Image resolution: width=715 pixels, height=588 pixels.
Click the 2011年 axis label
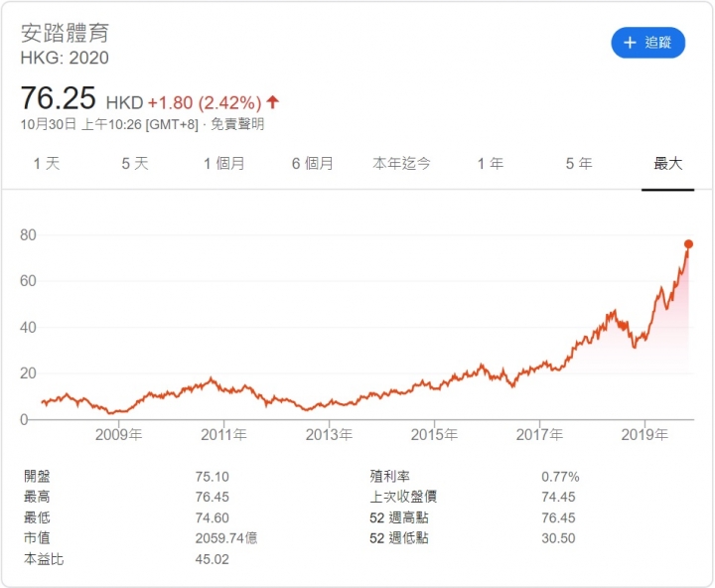pyautogui.click(x=223, y=435)
